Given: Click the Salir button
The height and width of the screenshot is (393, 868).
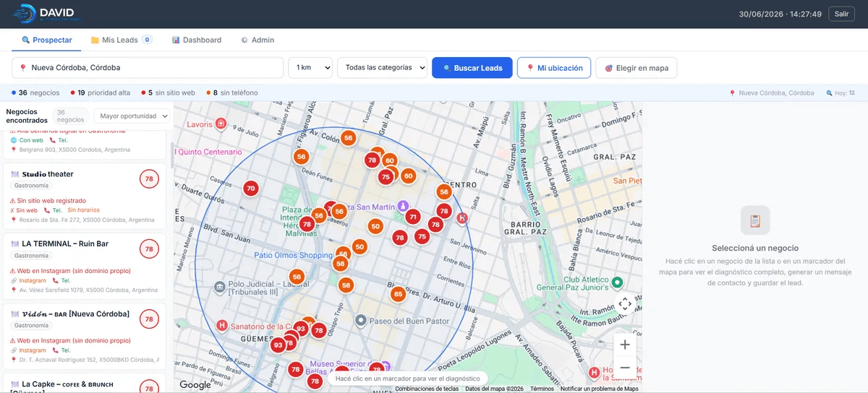Looking at the screenshot, I should point(841,14).
